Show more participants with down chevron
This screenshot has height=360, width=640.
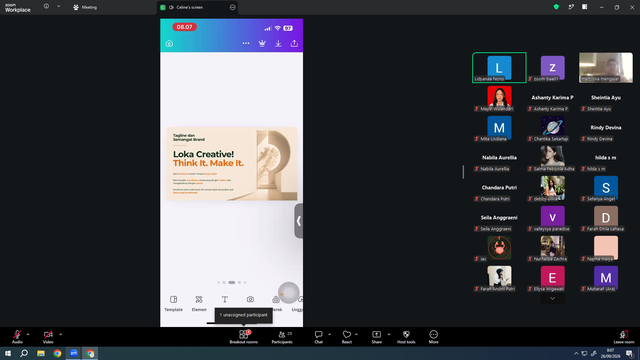(x=553, y=299)
